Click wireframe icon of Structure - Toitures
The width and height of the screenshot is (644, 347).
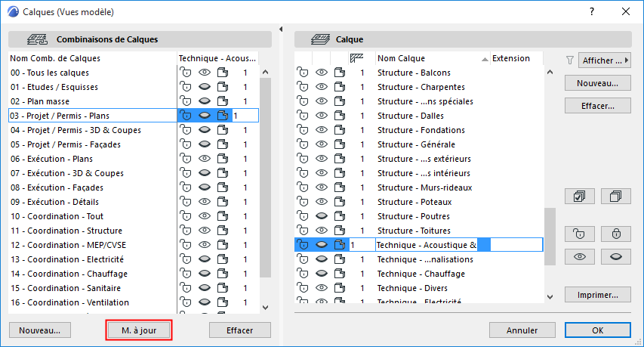pyautogui.click(x=340, y=231)
